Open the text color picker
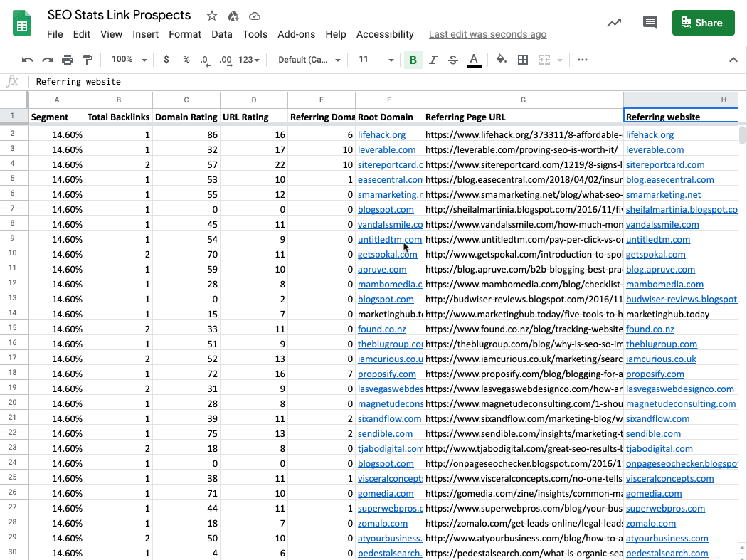The image size is (747, 560). [474, 60]
